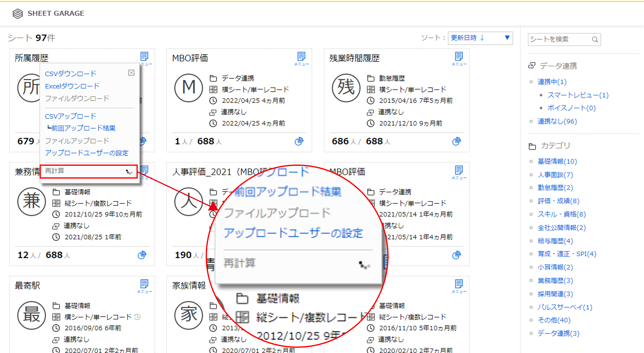Open the 最寄駅 sheet title
The height and width of the screenshot is (353, 644).
point(27,285)
